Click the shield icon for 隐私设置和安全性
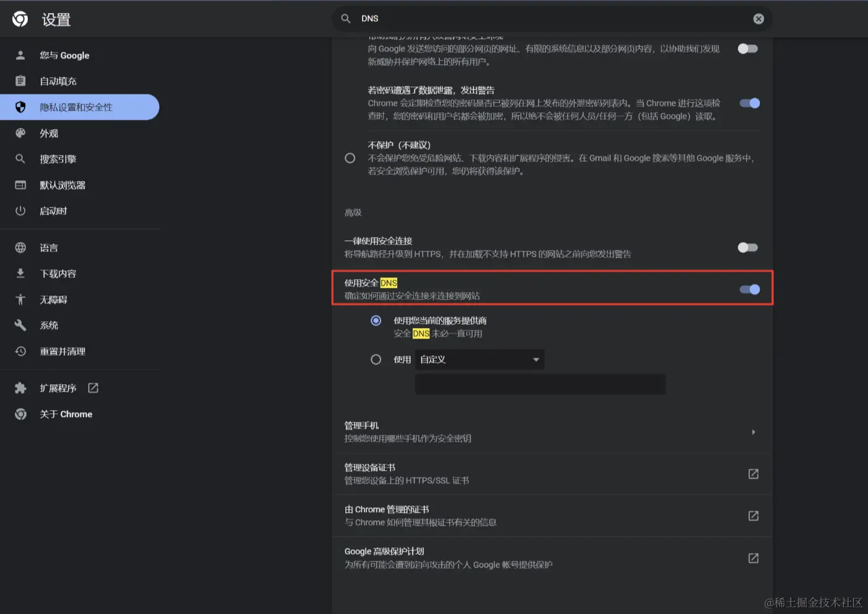This screenshot has height=614, width=868. (20, 107)
